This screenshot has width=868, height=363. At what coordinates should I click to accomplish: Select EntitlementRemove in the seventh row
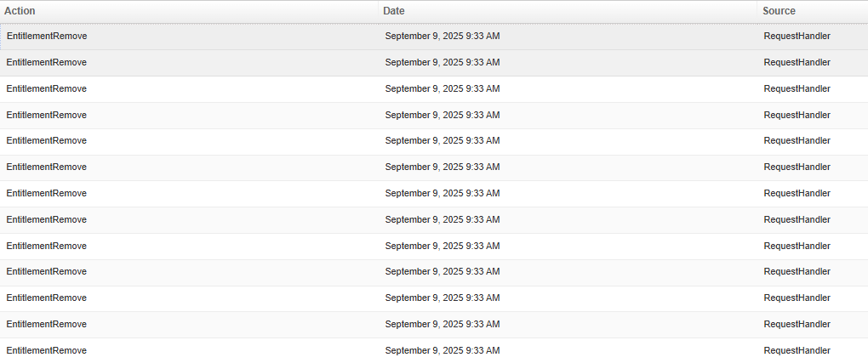(x=47, y=193)
